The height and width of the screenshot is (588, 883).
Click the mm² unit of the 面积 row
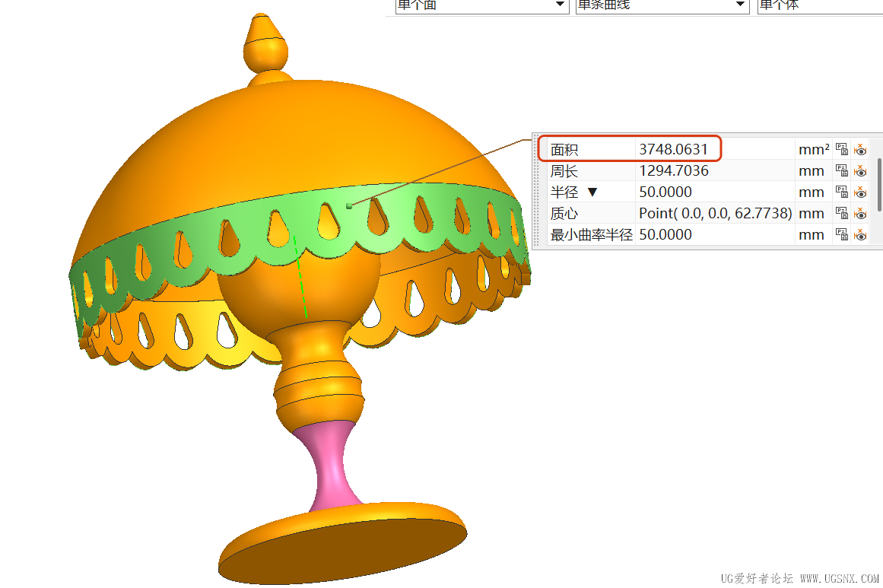pyautogui.click(x=814, y=149)
